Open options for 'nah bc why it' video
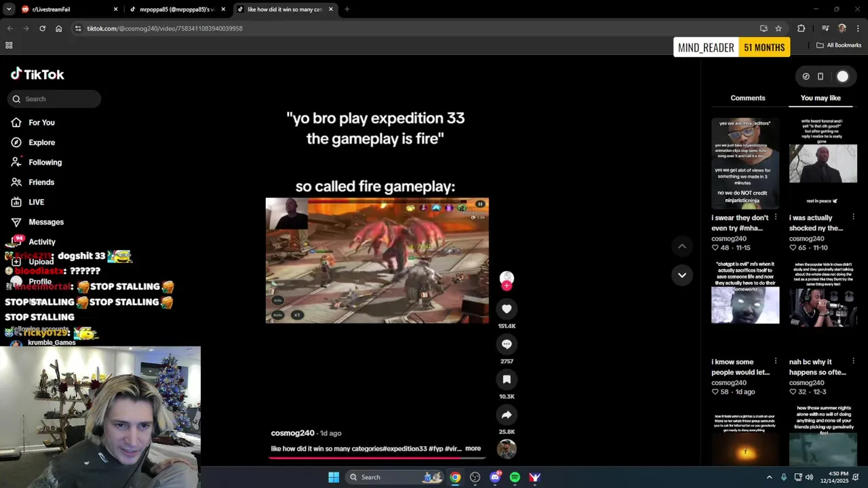868x488 pixels. click(853, 361)
